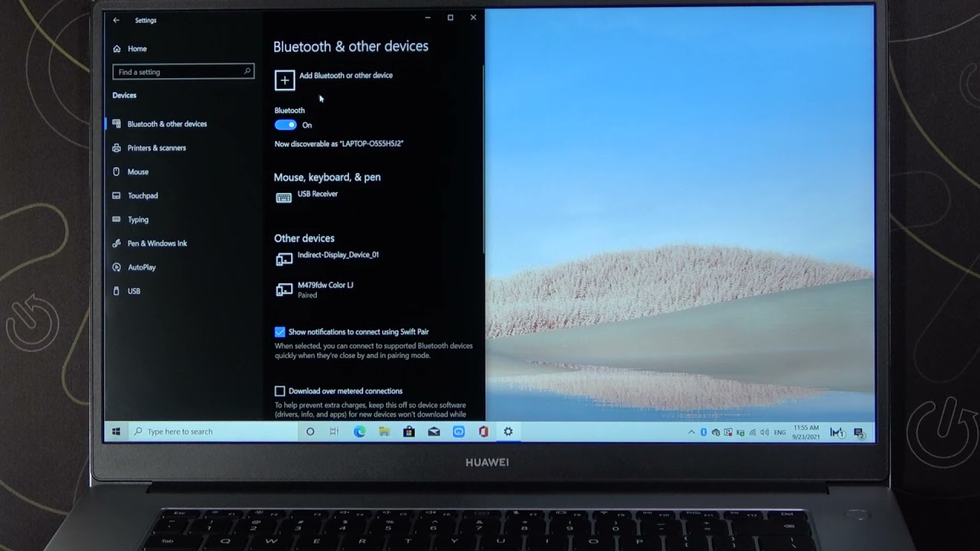Image resolution: width=980 pixels, height=551 pixels.
Task: Click the USB Receiver keyboard icon
Action: (x=283, y=197)
